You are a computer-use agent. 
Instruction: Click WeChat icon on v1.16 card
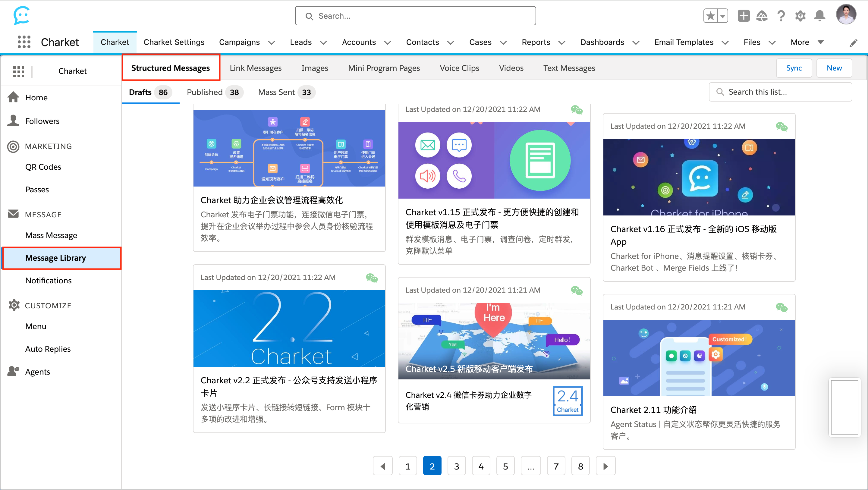pyautogui.click(x=782, y=127)
